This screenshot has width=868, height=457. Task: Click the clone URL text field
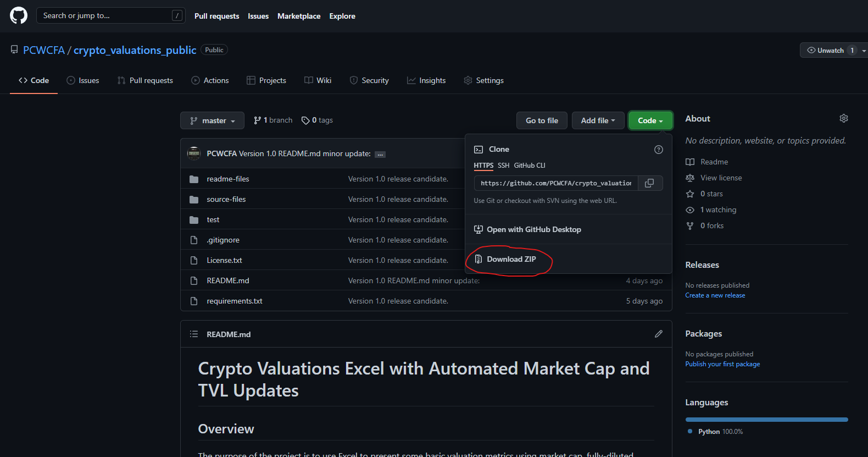[x=556, y=183]
